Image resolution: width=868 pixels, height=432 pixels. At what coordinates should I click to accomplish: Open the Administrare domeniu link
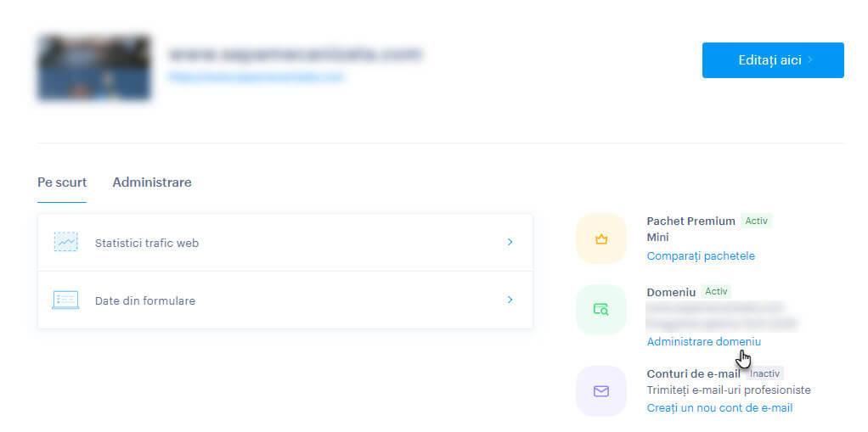click(703, 342)
